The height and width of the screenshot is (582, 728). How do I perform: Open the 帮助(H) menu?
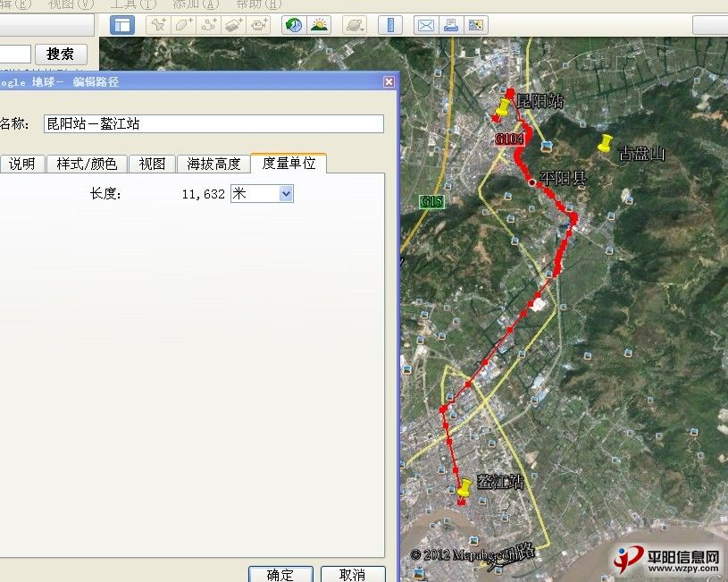[x=259, y=4]
